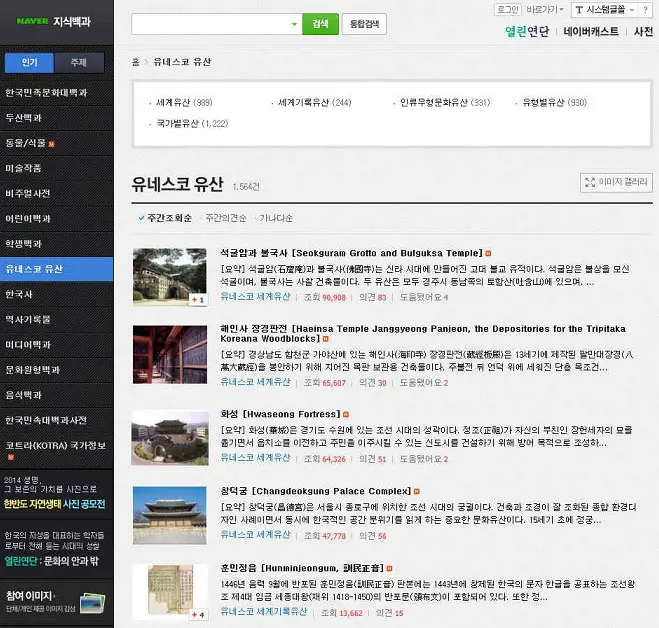Screen dimensions: 659x628
Task: Click inside the search input field
Action: 210,24
